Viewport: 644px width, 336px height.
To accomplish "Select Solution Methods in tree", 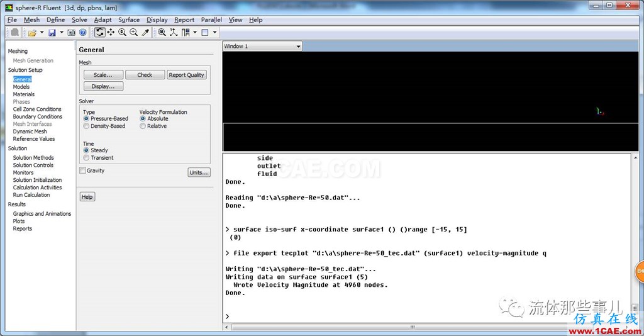I will (33, 157).
